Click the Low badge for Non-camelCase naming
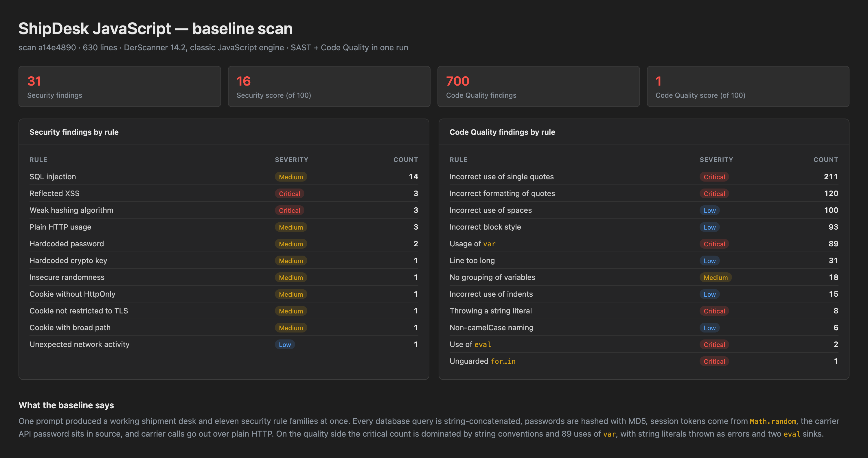 point(710,328)
